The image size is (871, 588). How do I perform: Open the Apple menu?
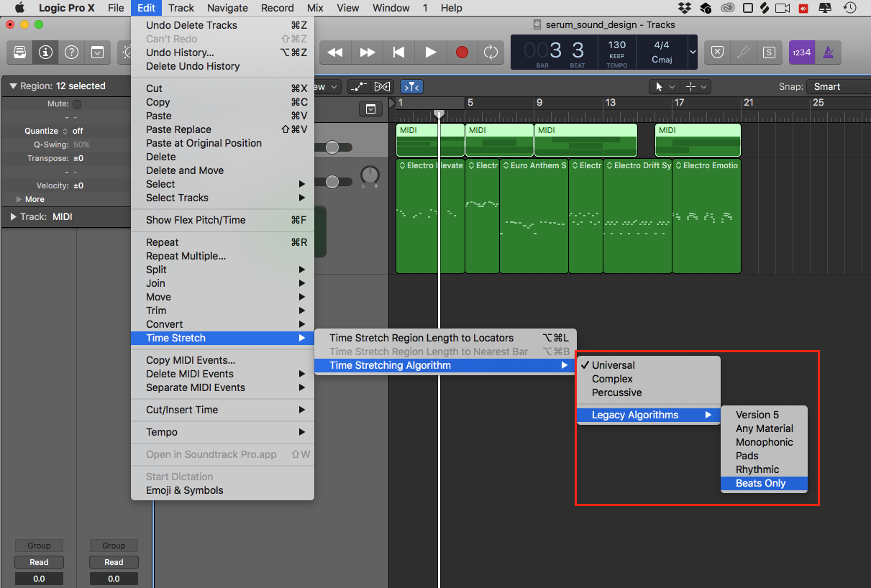click(21, 8)
